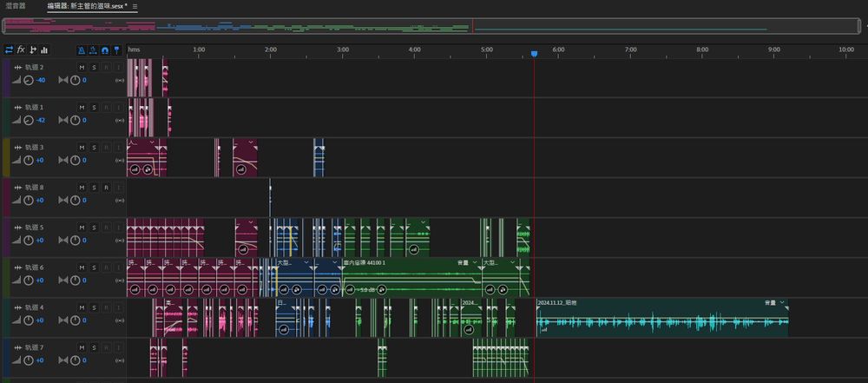
Task: Click the waveform icon beside 轨道 3
Action: [x=18, y=147]
